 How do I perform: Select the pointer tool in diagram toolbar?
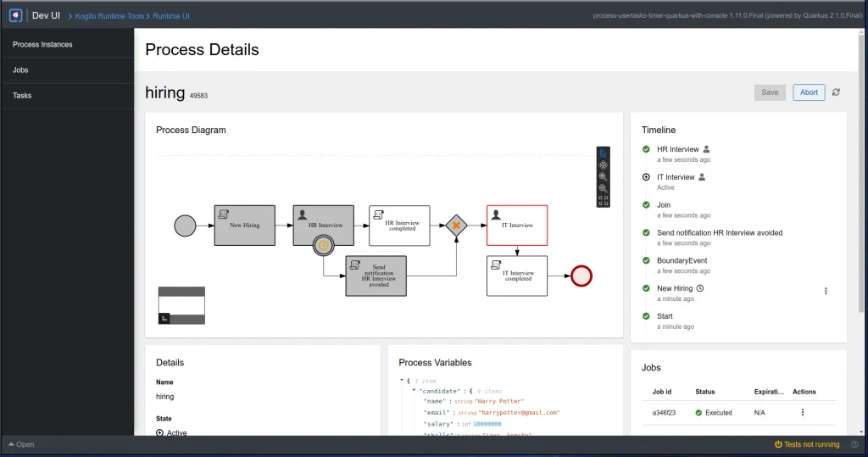(603, 153)
